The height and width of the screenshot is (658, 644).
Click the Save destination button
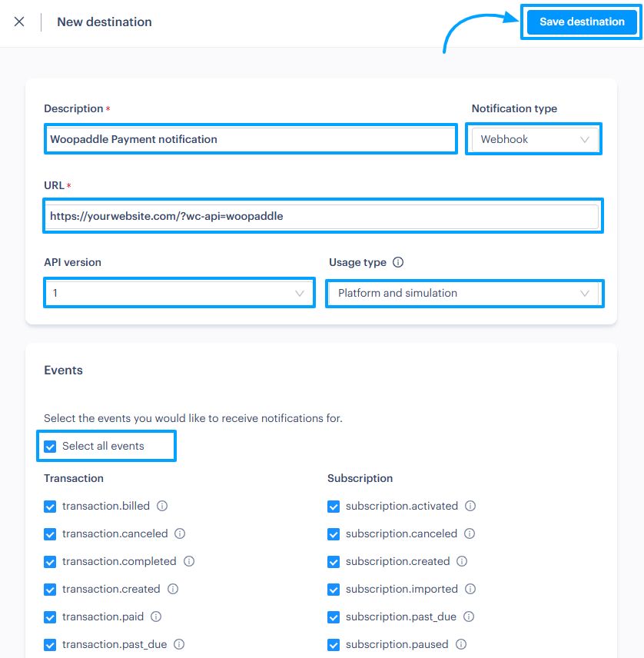582,22
